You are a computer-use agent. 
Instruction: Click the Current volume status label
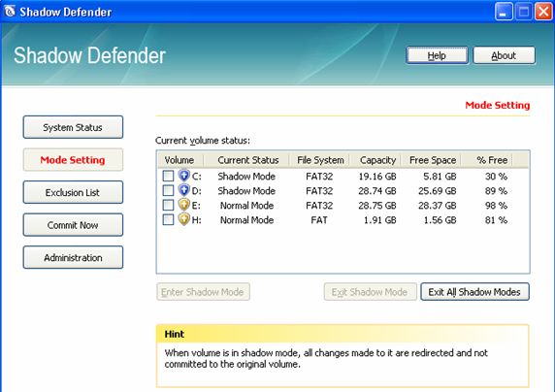tap(203, 141)
